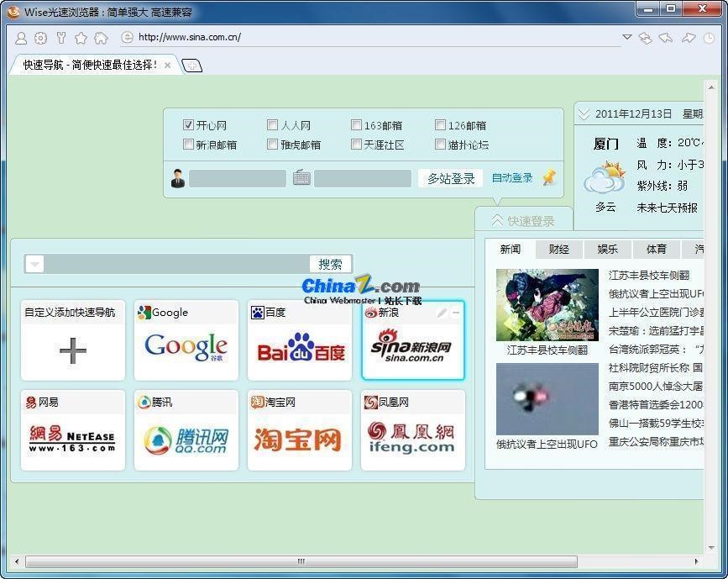Collapse the 快速登录 panel
Screen dimensions: 728x579
497,221
